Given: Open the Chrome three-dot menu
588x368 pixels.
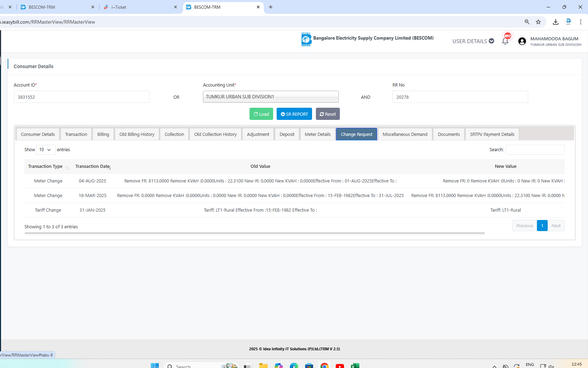Looking at the screenshot, I should pyautogui.click(x=580, y=22).
